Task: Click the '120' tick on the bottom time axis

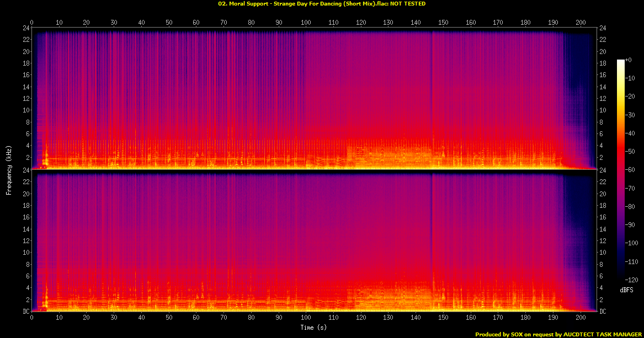Action: pyautogui.click(x=361, y=317)
